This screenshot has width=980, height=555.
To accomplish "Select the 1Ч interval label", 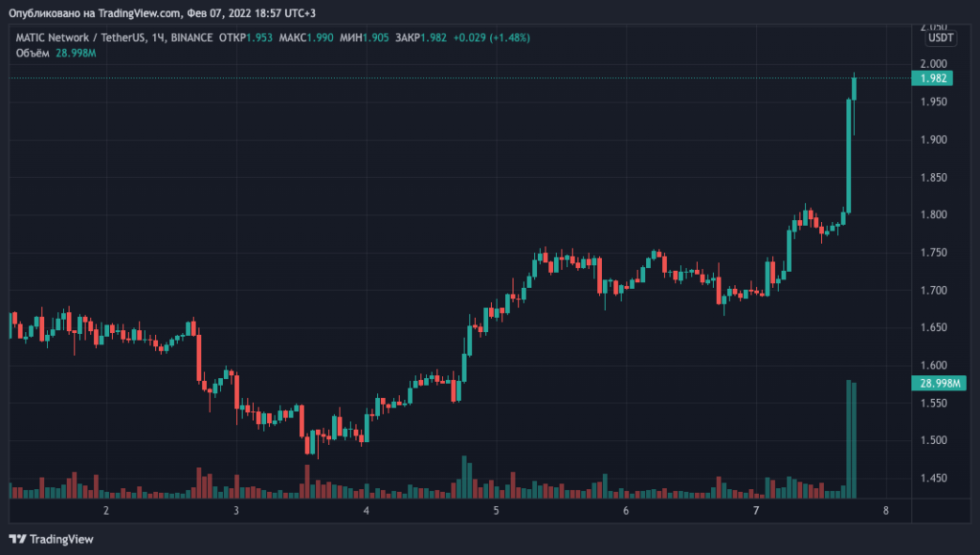I will tap(159, 38).
